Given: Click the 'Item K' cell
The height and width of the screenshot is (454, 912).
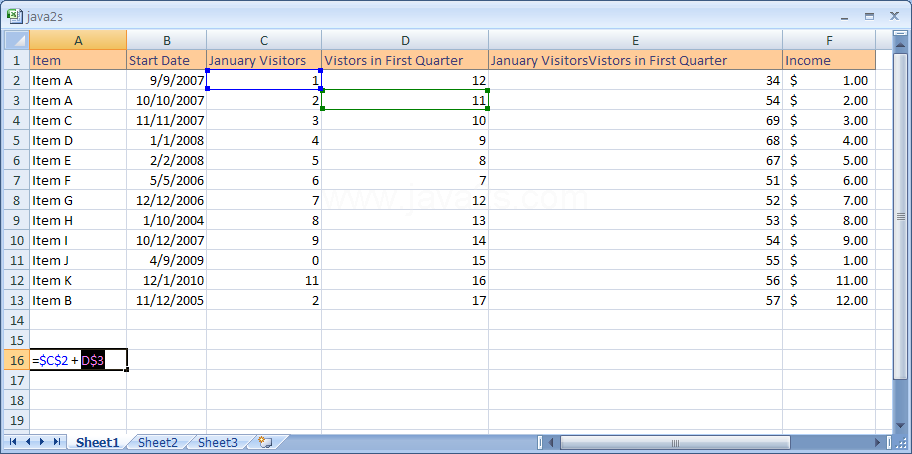Looking at the screenshot, I should 78,280.
